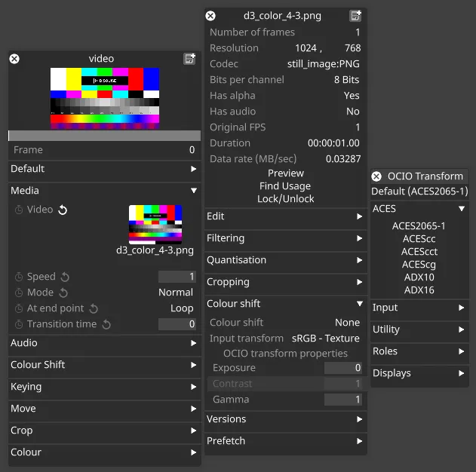Click the Speed value field
Screen dimensions: 476x472
177,277
